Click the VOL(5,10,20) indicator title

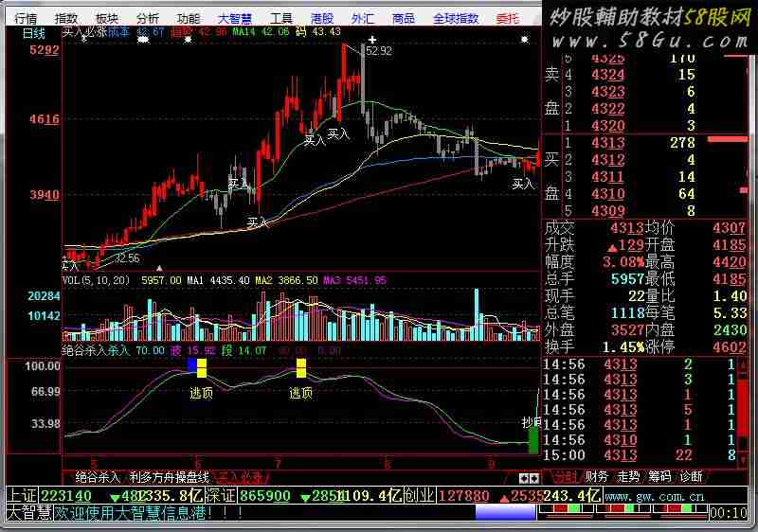coord(96,280)
